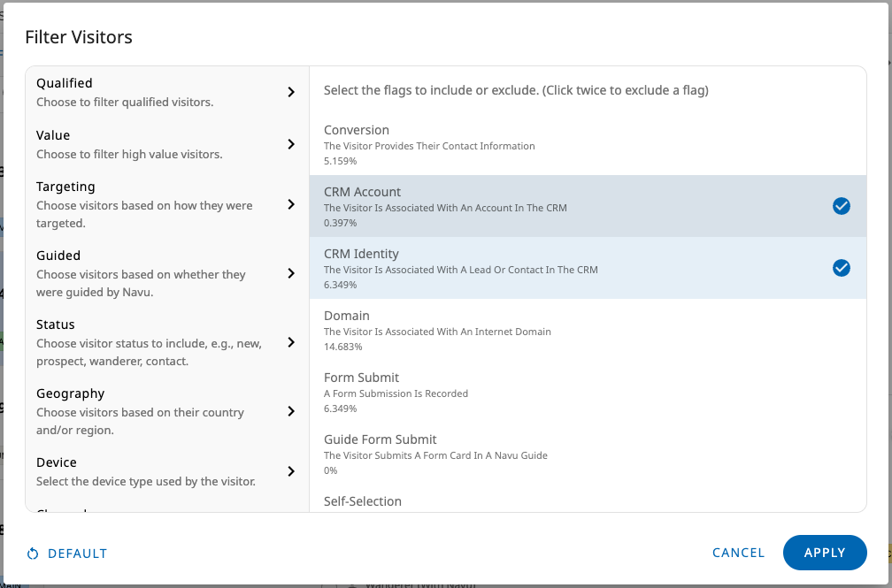The image size is (892, 588).
Task: Expand the Targeting filter chevron
Action: coord(291,204)
